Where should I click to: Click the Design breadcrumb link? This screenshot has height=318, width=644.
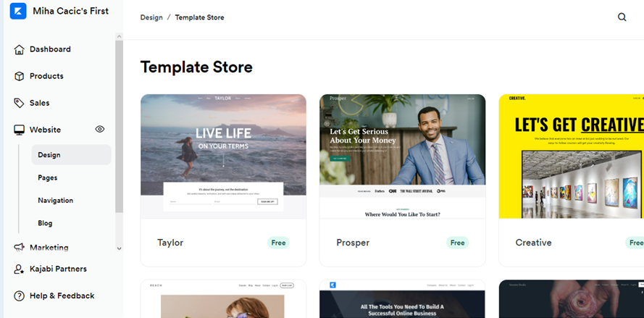[151, 17]
